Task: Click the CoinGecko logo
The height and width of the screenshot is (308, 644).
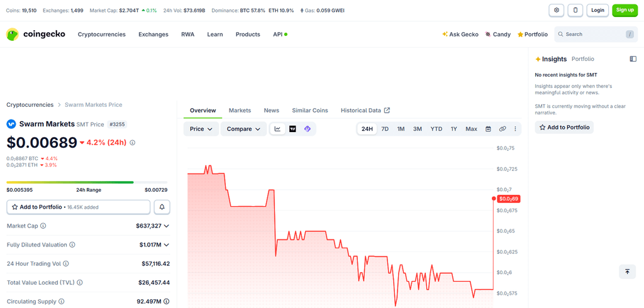Action: pyautogui.click(x=36, y=35)
